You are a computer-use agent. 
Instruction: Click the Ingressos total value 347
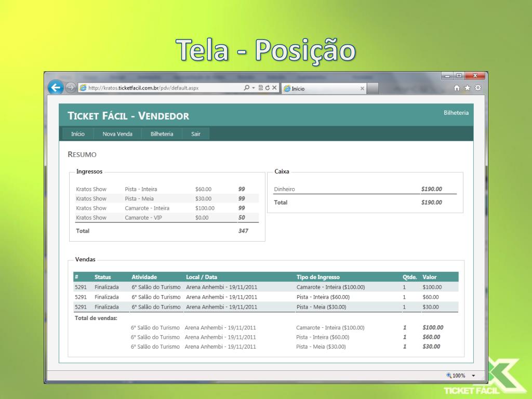(243, 231)
